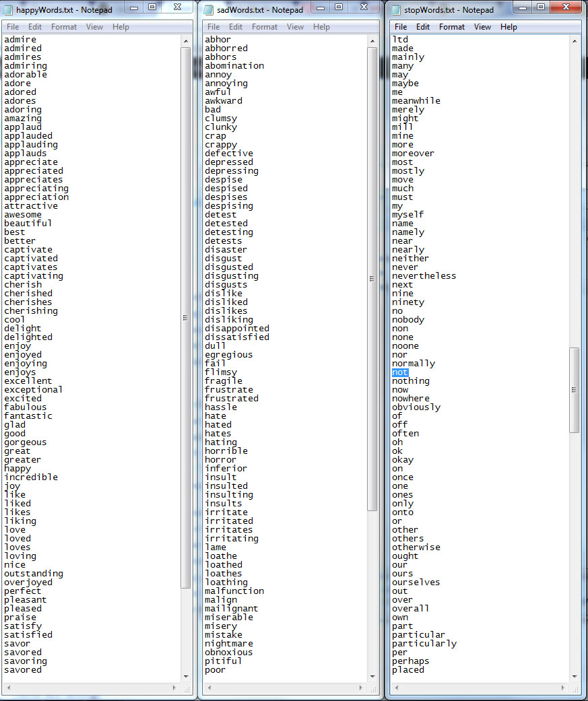Open Edit menu in stopWords.txt window
This screenshot has width=588, height=701.
[x=423, y=27]
